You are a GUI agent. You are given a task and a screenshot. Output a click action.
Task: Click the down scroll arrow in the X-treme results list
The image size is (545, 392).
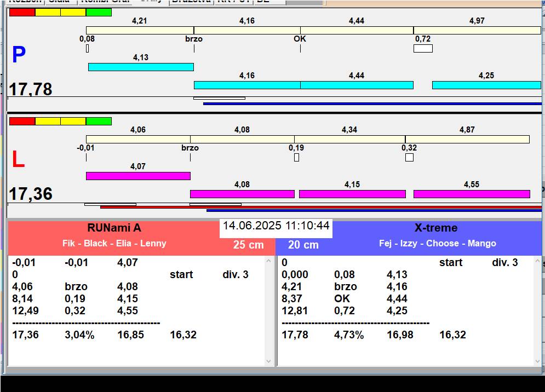[538, 361]
